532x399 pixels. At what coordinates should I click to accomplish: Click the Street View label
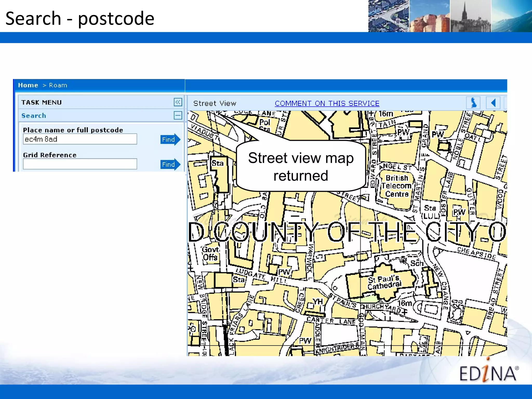coord(215,103)
